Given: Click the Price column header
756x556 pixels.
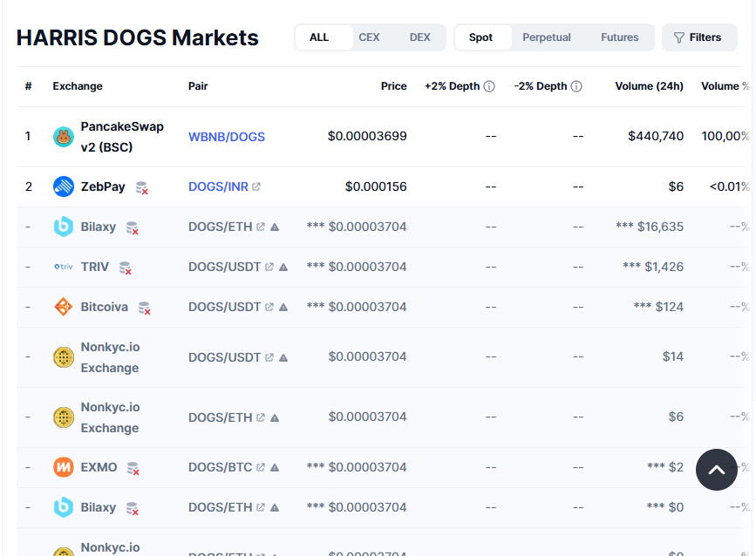Looking at the screenshot, I should [394, 86].
